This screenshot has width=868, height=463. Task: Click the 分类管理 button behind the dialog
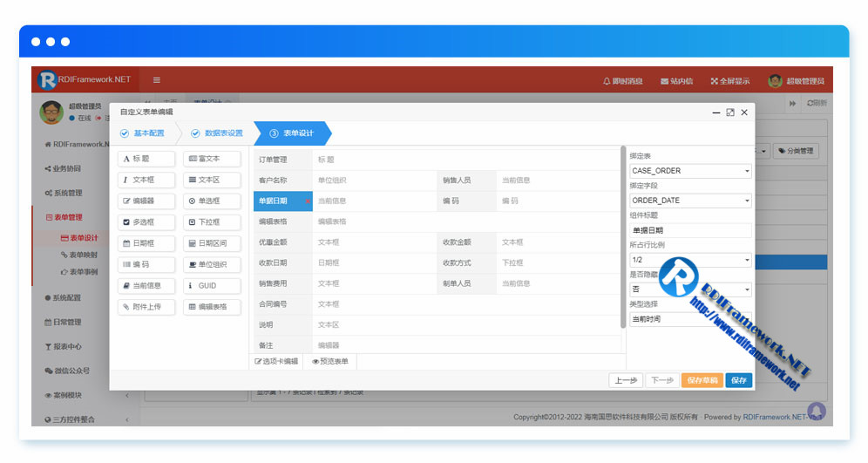[796, 151]
